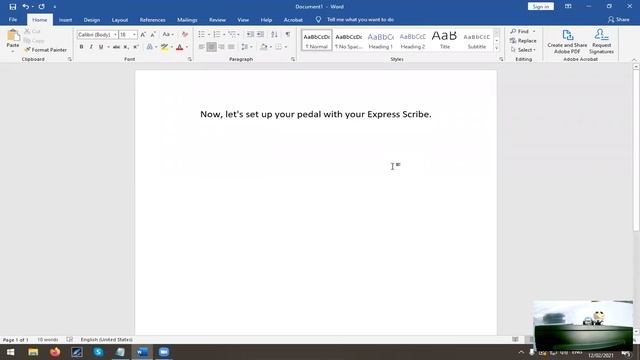Click the Cut command
The height and width of the screenshot is (360, 640).
click(33, 31)
